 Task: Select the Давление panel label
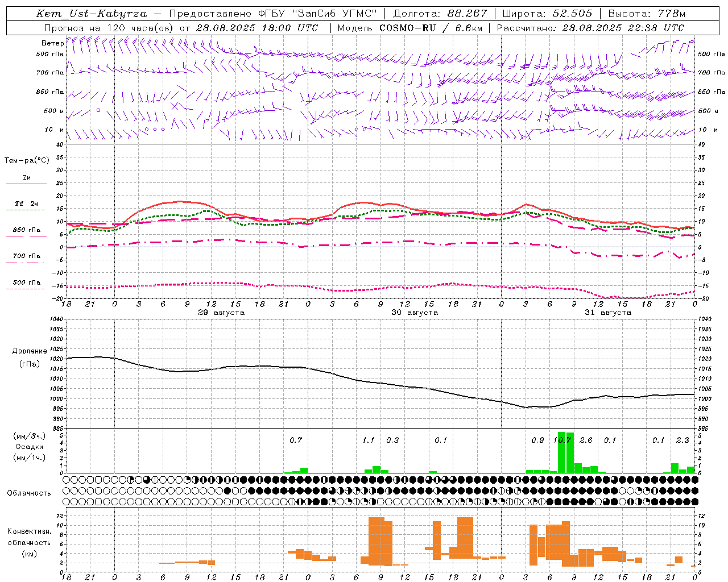click(x=30, y=351)
